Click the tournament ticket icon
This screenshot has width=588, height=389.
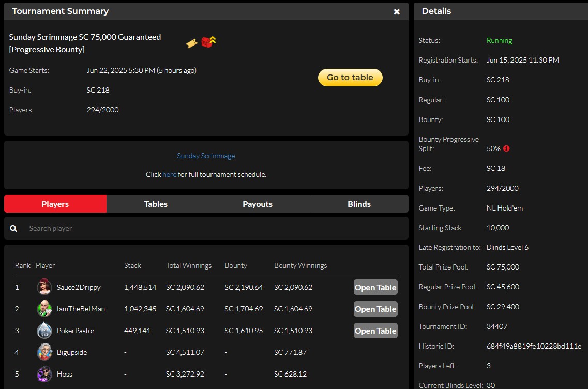[x=192, y=43]
